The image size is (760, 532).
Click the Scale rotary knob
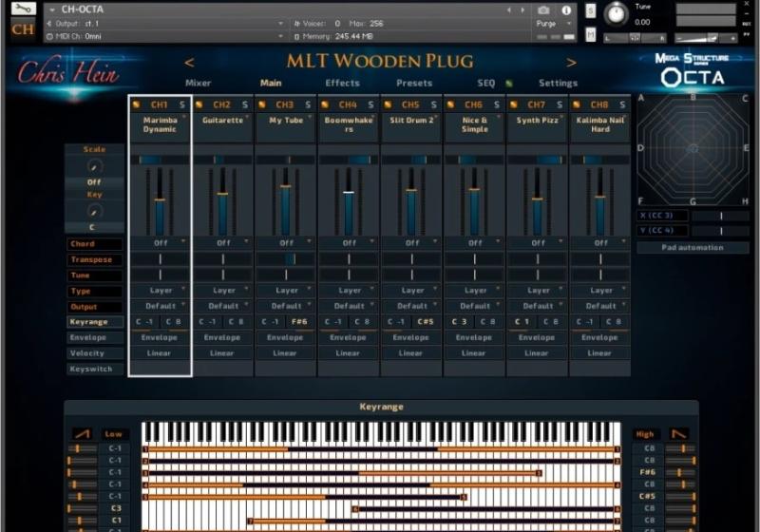pos(94,165)
